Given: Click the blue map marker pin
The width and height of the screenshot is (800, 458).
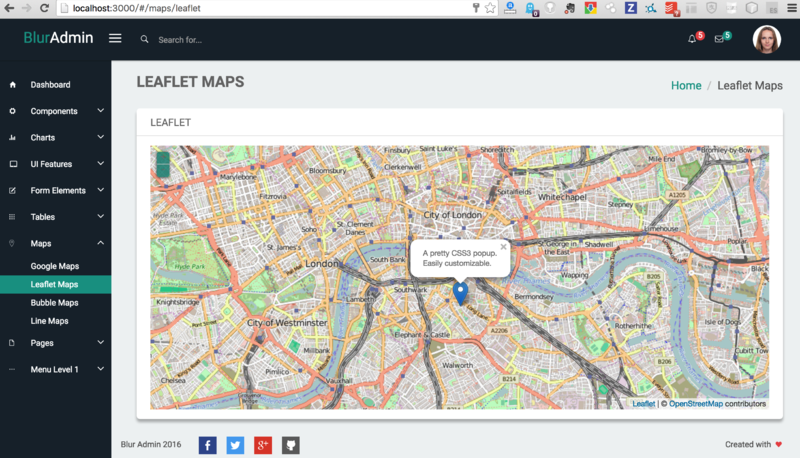Looking at the screenshot, I should pyautogui.click(x=460, y=293).
